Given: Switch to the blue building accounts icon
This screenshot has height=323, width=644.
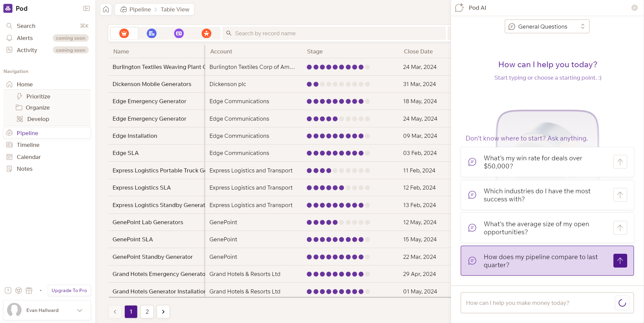Looking at the screenshot, I should pos(152,33).
